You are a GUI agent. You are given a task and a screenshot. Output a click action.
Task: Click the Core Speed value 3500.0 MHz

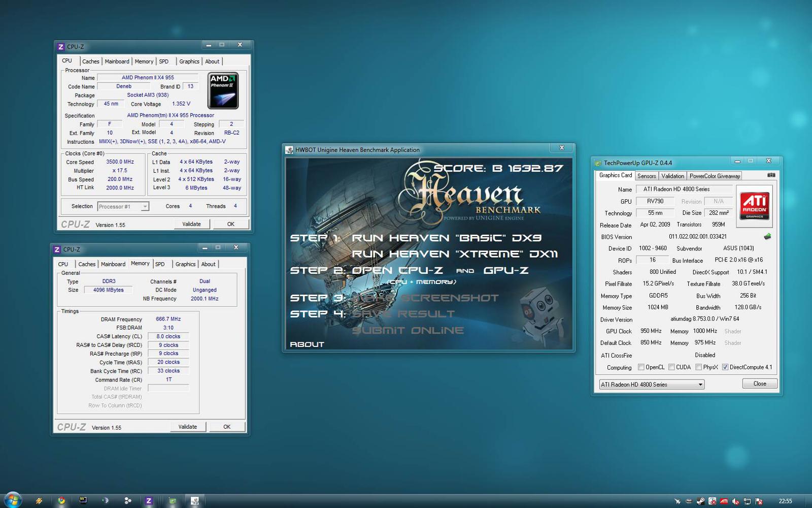[120, 162]
